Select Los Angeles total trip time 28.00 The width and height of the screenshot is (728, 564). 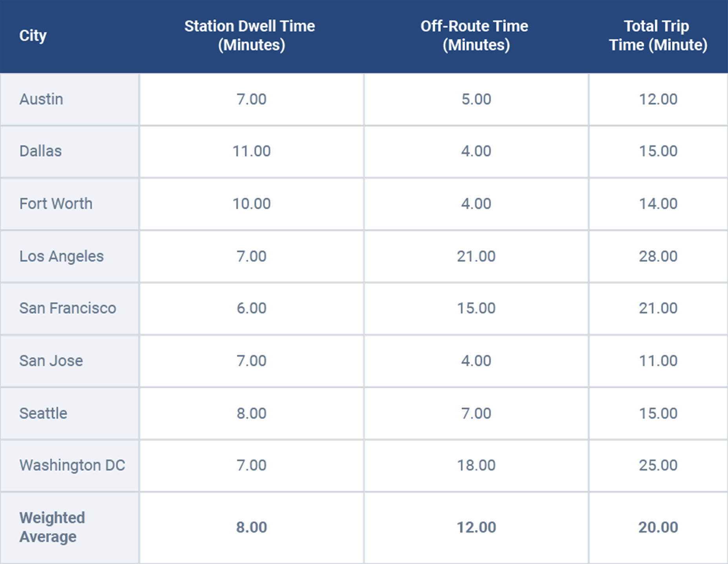[x=658, y=256]
